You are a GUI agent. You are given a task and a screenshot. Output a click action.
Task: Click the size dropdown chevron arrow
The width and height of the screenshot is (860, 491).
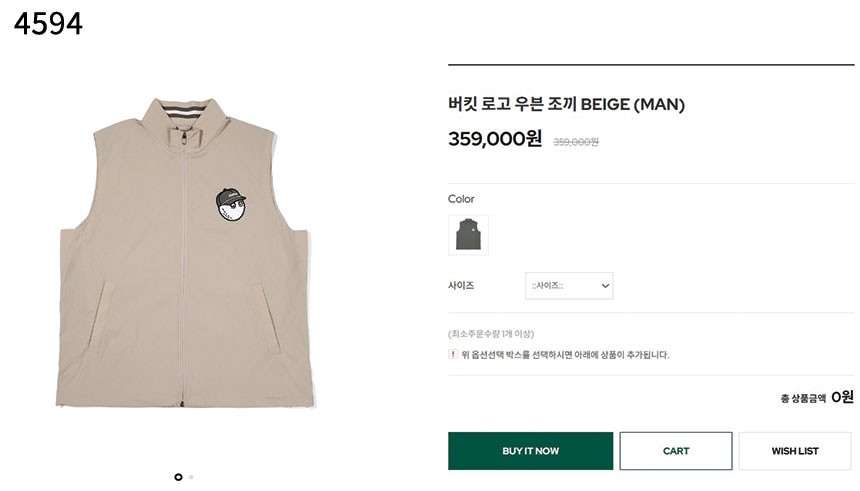coord(605,286)
